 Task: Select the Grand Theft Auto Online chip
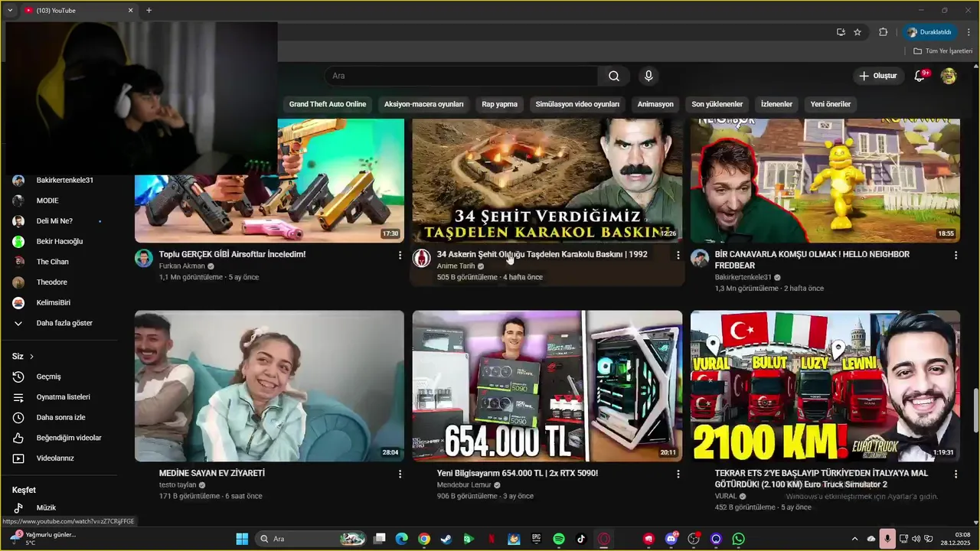coord(328,104)
